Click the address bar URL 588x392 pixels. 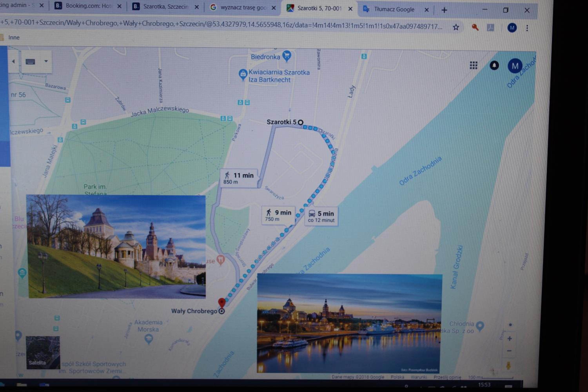(x=221, y=24)
